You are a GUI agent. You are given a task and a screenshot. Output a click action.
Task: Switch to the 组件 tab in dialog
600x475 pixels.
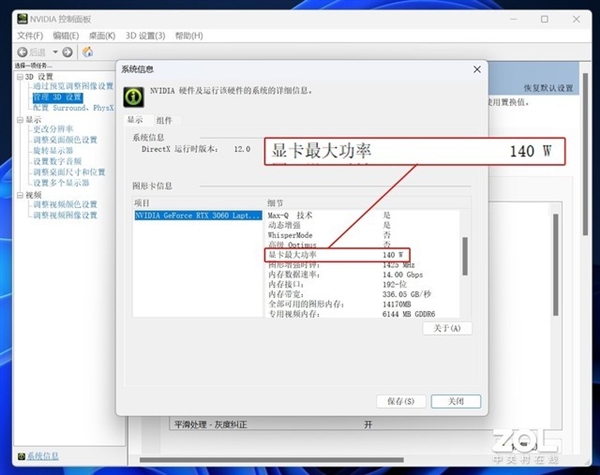pos(164,121)
